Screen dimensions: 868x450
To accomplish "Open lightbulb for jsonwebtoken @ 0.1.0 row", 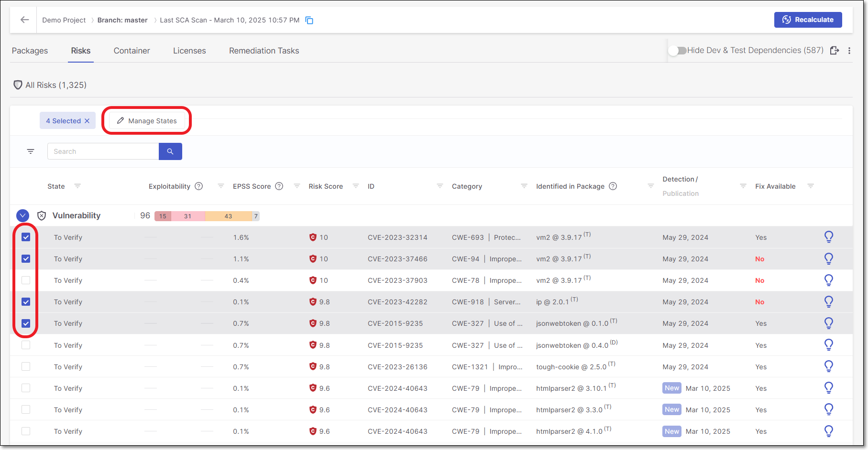I will 829,323.
